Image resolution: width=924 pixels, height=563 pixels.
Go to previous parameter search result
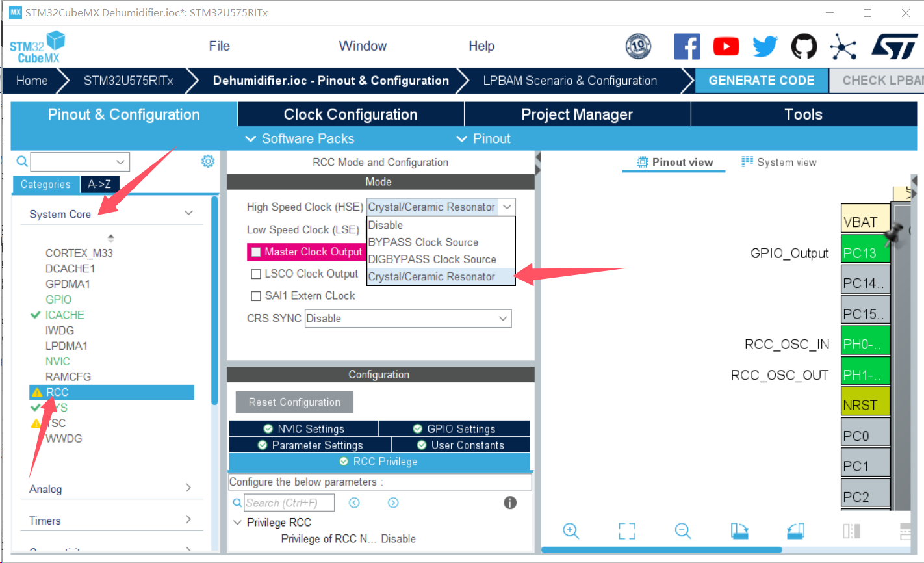point(354,503)
